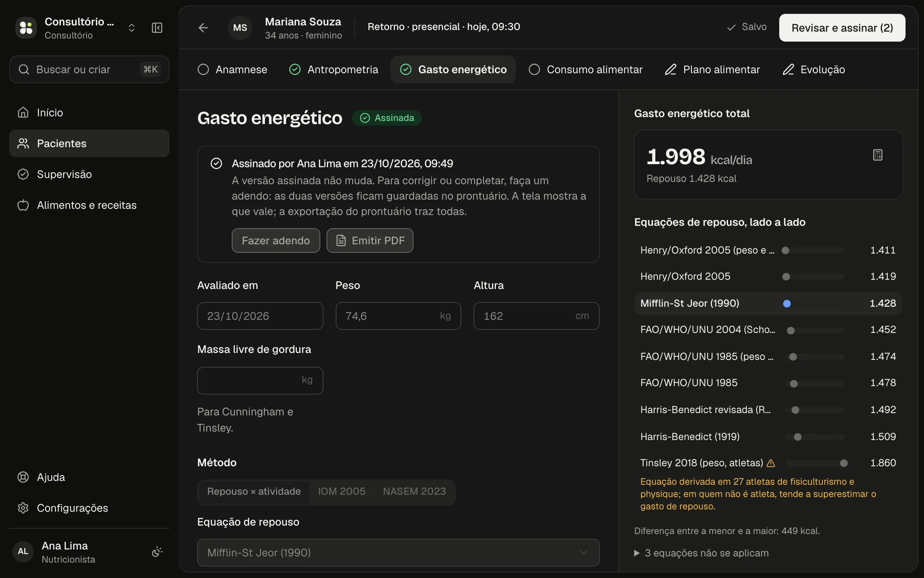The height and width of the screenshot is (578, 924).
Task: Open Equação de repouso dropdown
Action: [398, 553]
